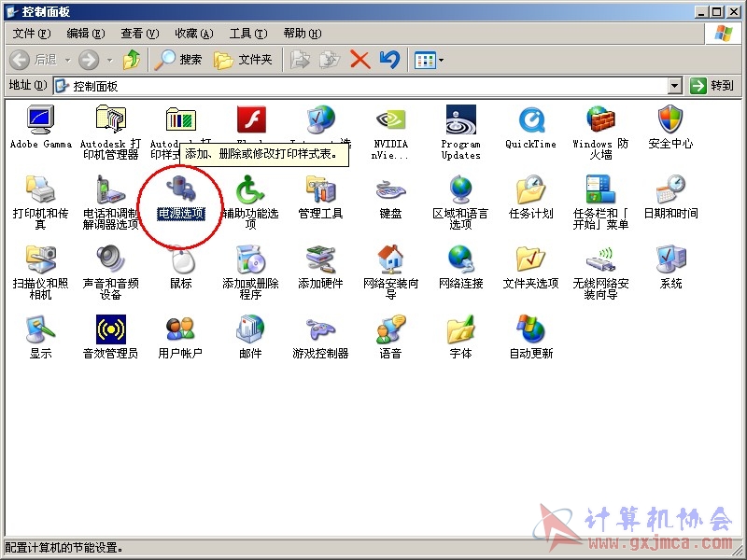Click the red X delete button
Screen dimensions: 747x560
pyautogui.click(x=359, y=60)
